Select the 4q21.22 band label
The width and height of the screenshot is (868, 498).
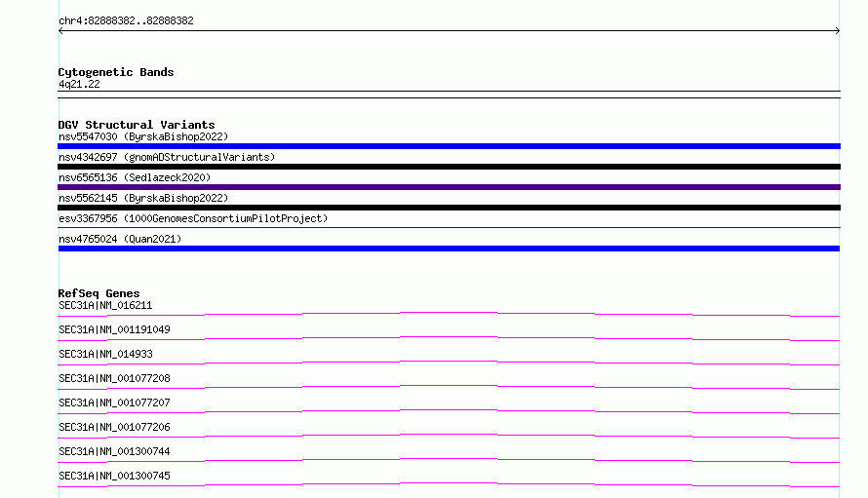click(x=79, y=84)
